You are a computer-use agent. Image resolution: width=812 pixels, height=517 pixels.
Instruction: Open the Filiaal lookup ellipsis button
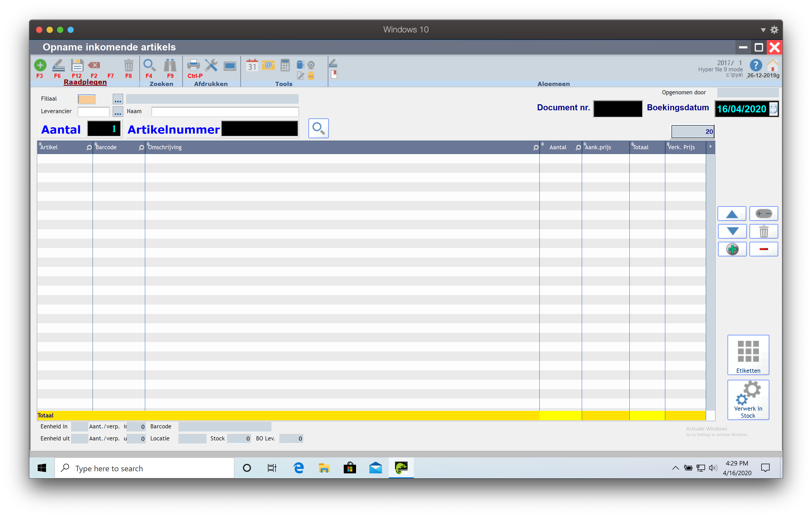[118, 99]
